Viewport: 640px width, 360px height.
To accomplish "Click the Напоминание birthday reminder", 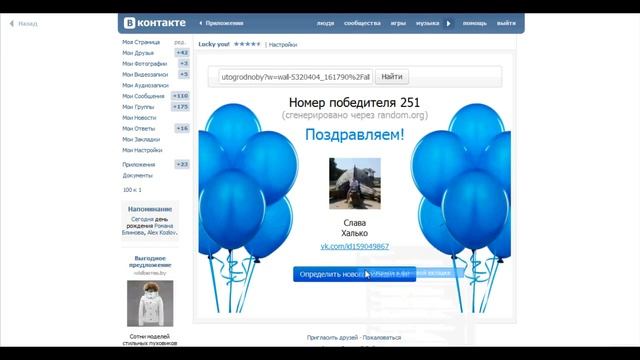I will tap(150, 220).
